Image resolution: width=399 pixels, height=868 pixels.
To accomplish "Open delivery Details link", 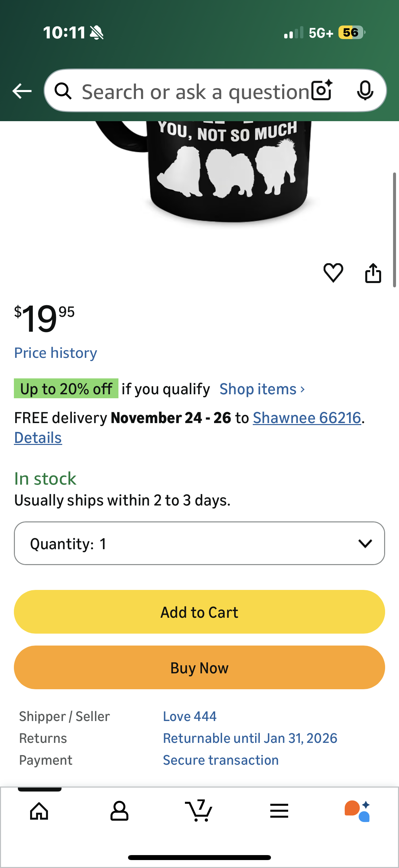I will coord(38,438).
